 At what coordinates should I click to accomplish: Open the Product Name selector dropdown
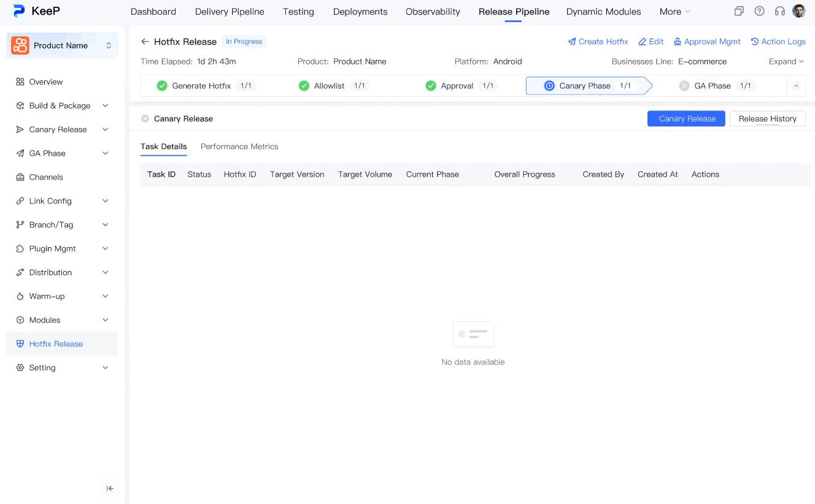(62, 45)
